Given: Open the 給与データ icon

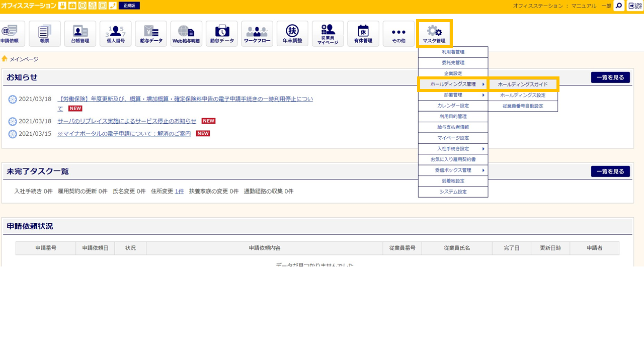Looking at the screenshot, I should [x=151, y=34].
